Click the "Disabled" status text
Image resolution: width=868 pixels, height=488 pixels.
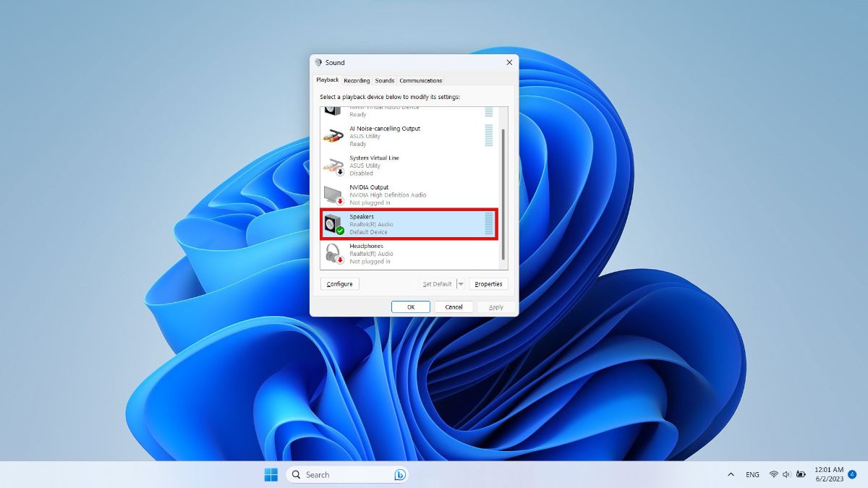tap(361, 174)
